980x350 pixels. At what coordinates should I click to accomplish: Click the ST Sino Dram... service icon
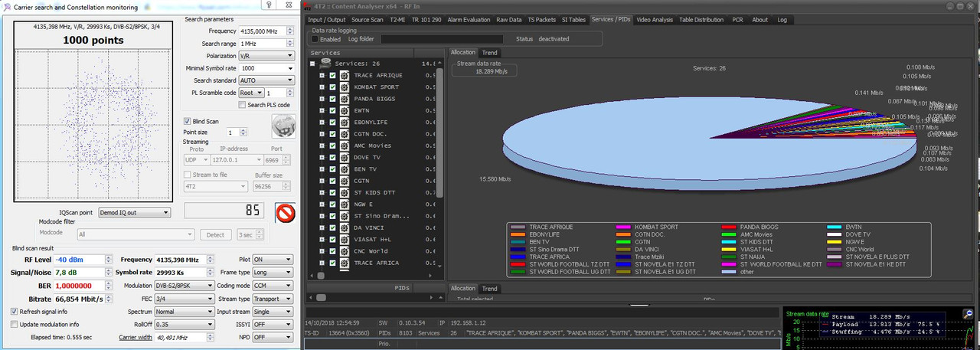[x=345, y=216]
